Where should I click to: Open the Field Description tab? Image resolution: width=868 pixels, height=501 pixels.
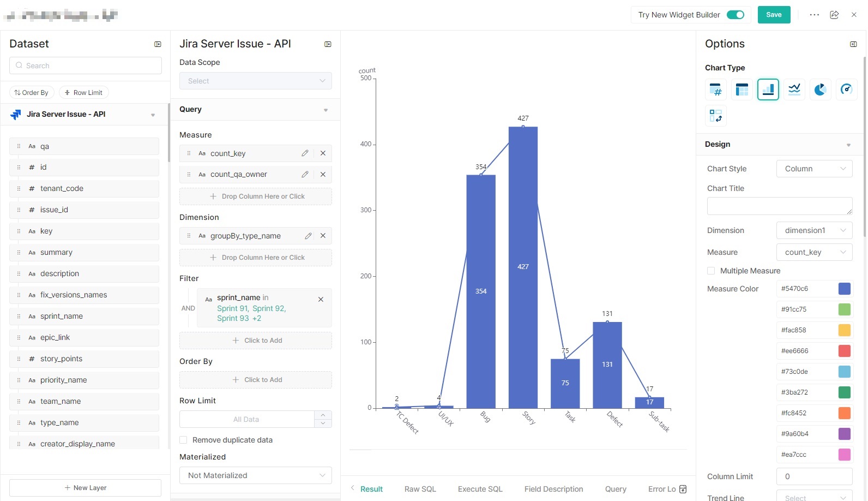[553, 489]
